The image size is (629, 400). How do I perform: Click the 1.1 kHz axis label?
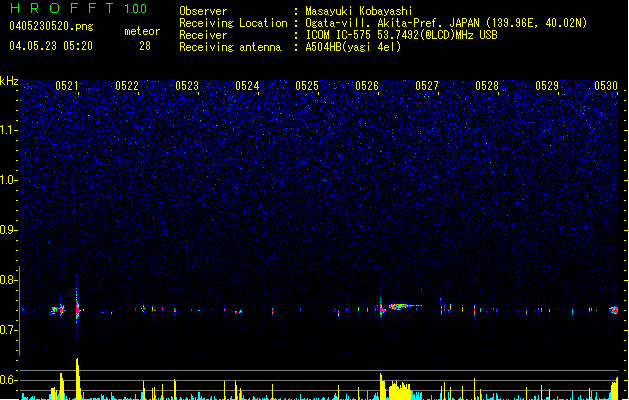[x=8, y=130]
